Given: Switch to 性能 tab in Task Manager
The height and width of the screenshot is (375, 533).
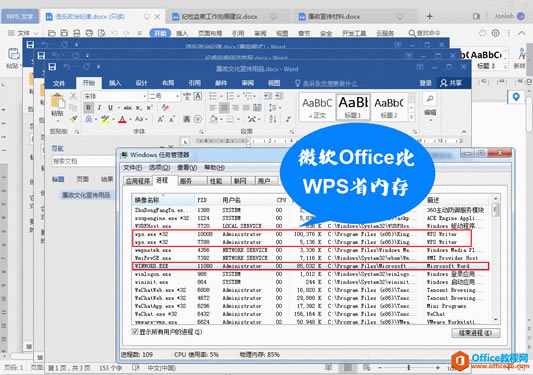Looking at the screenshot, I should coord(216,181).
